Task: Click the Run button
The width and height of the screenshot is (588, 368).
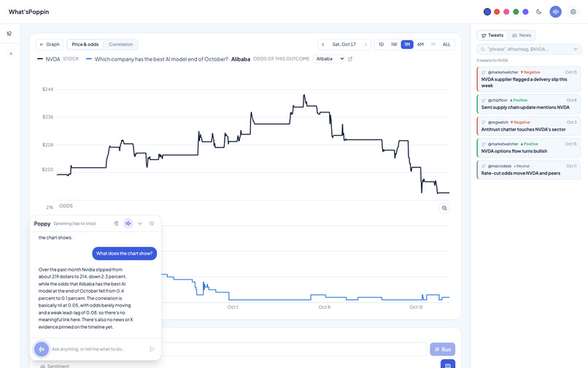Action: pos(443,349)
